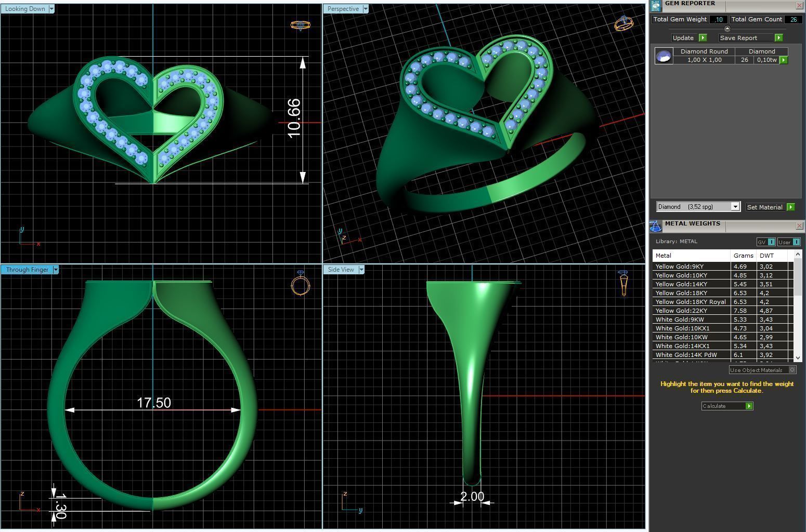The image size is (806, 532).
Task: Click the Perspective viewport ring icon
Action: [624, 23]
